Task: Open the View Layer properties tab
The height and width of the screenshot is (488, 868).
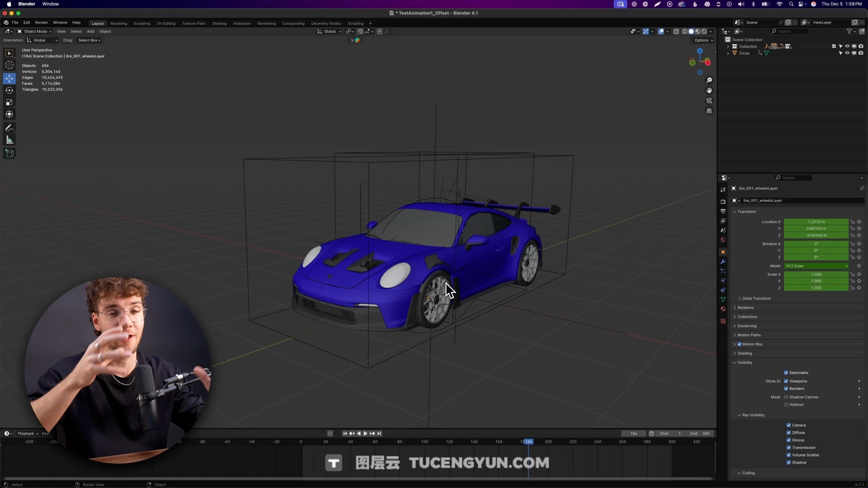Action: click(x=723, y=221)
